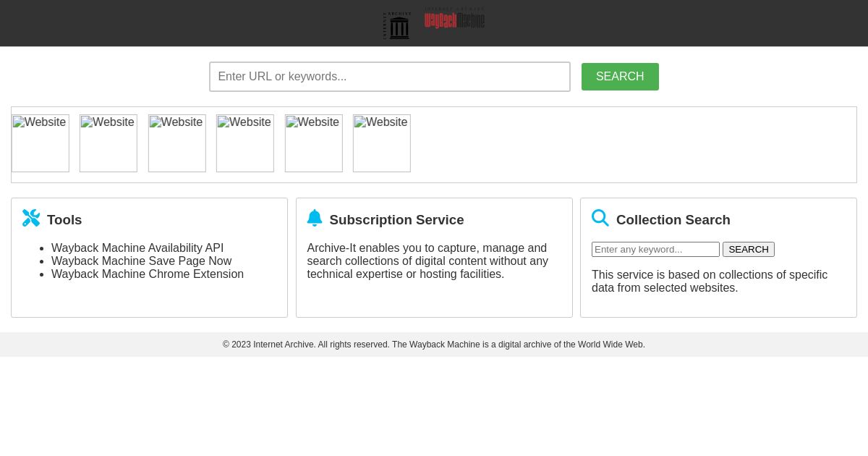Click the fifth Website thumbnail placeholder
868x456 pixels.
[x=313, y=143]
